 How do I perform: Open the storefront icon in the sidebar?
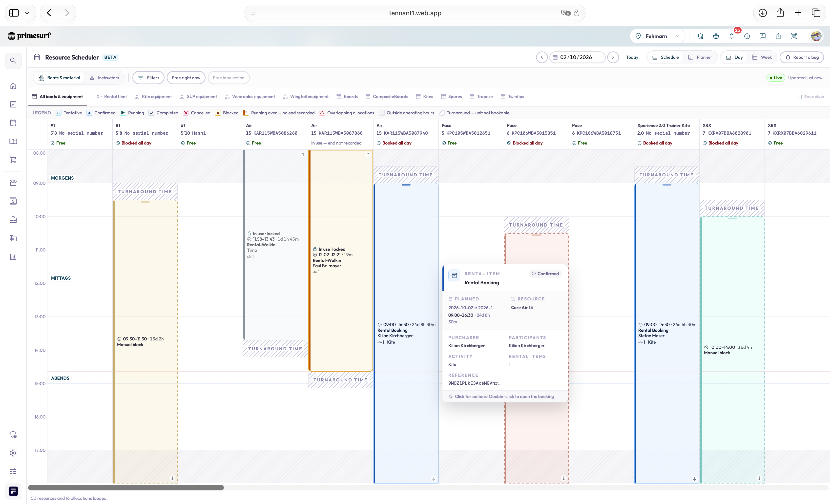click(13, 183)
